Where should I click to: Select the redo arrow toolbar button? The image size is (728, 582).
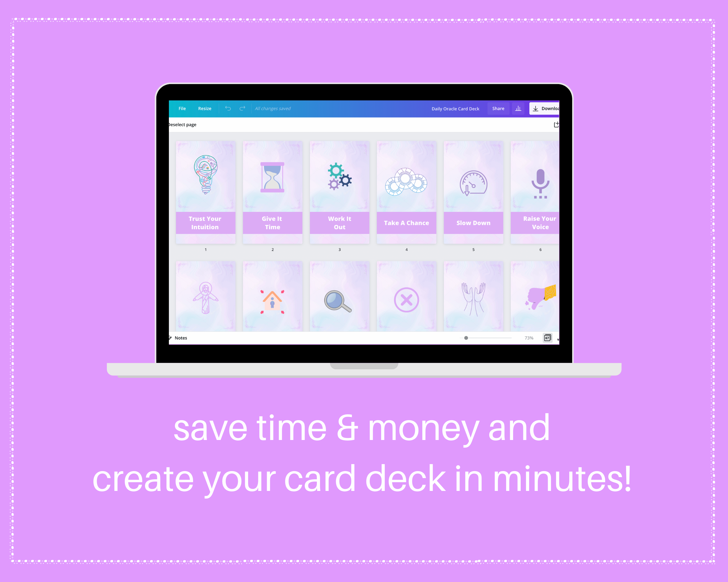[243, 108]
